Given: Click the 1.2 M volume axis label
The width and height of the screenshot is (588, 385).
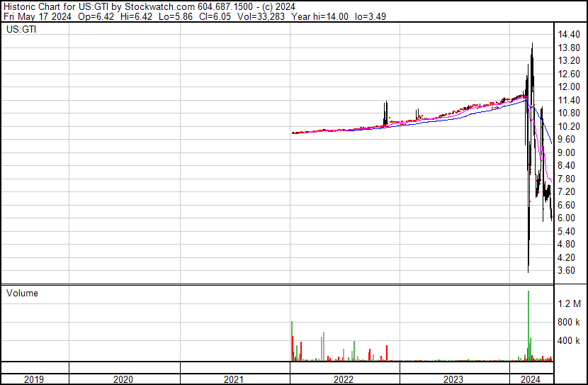Looking at the screenshot, I should pos(569,303).
